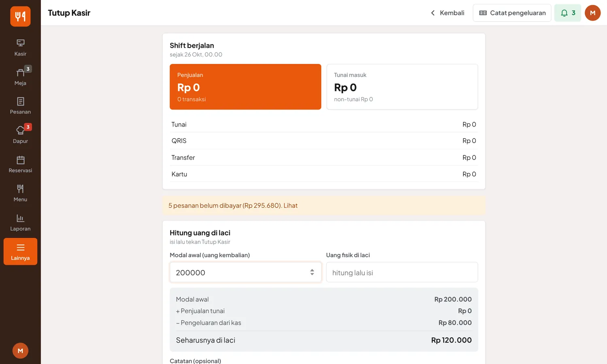Viewport: 607px width, 364px height.
Task: Click Catat pengeluaran button
Action: pos(512,13)
